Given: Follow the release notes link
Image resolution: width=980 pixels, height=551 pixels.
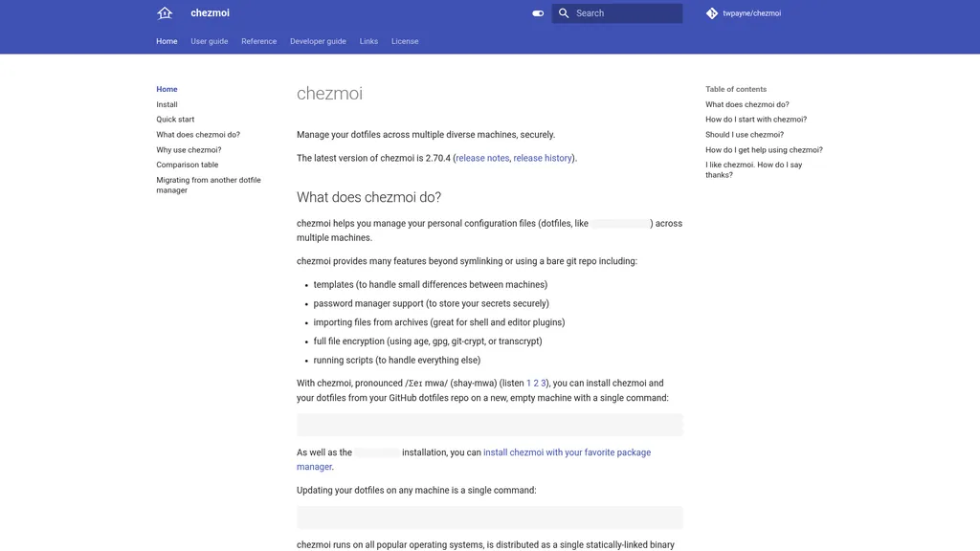Looking at the screenshot, I should (x=482, y=158).
